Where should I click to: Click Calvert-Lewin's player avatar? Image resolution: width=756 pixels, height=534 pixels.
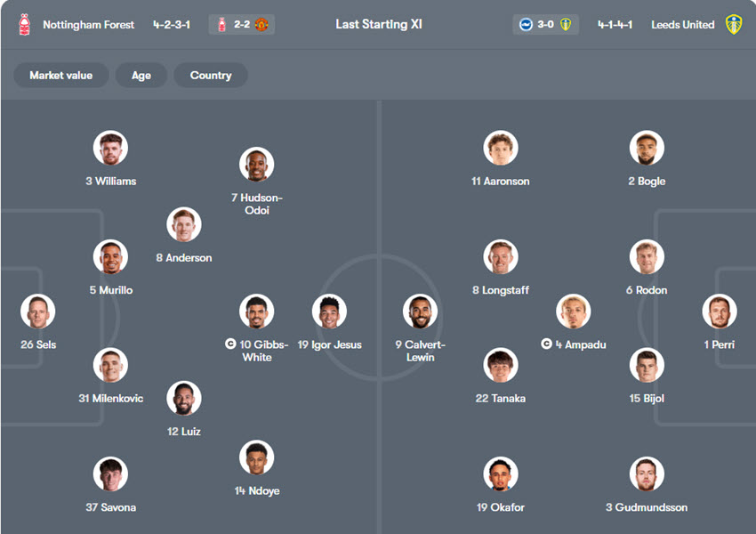[x=420, y=311]
